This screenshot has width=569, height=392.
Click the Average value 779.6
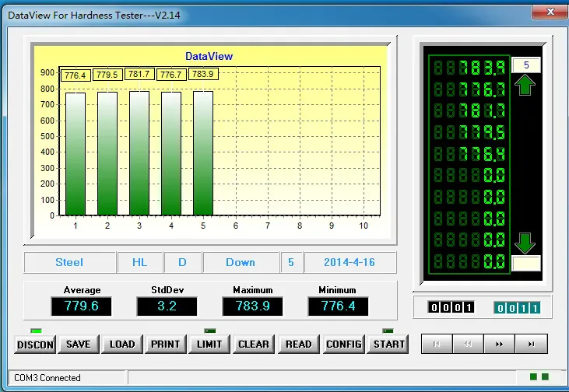[81, 306]
